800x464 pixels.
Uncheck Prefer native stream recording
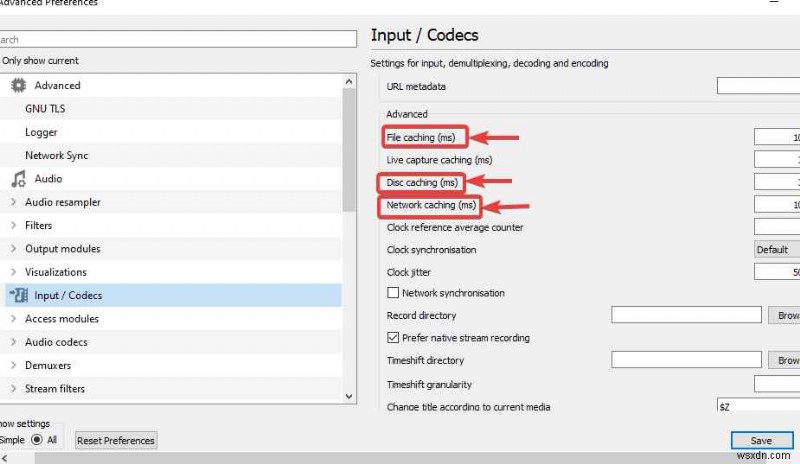(393, 338)
